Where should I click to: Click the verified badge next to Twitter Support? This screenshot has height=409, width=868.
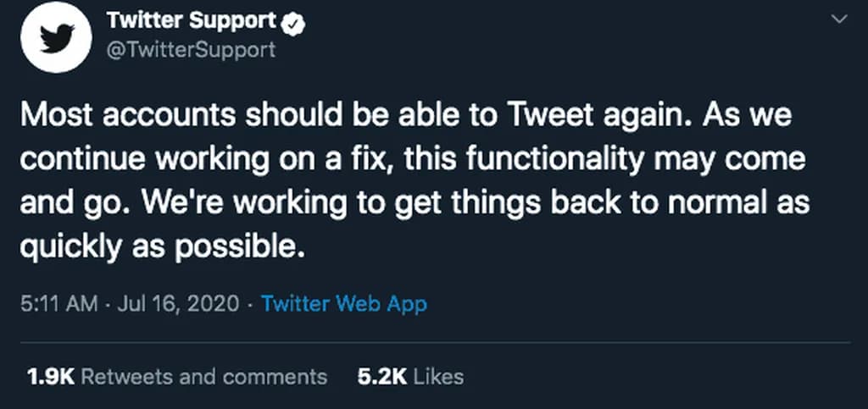(x=293, y=23)
